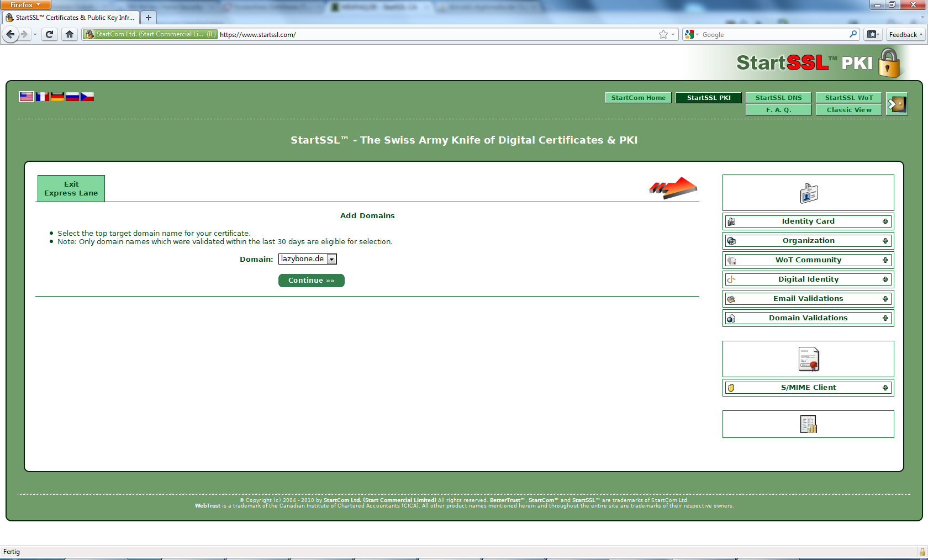Screen dimensions: 928x560
Task: Expand the WoT Community section plus sign
Action: [885, 260]
